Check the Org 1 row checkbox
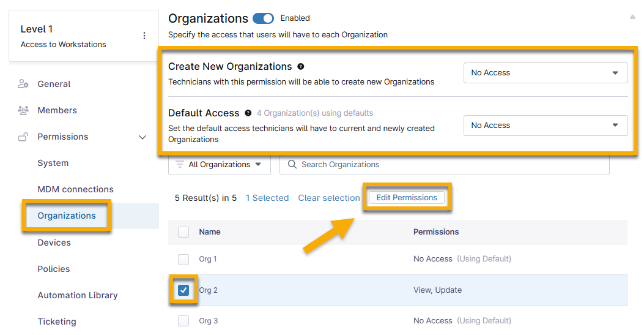This screenshot has width=644, height=335. 183,259
